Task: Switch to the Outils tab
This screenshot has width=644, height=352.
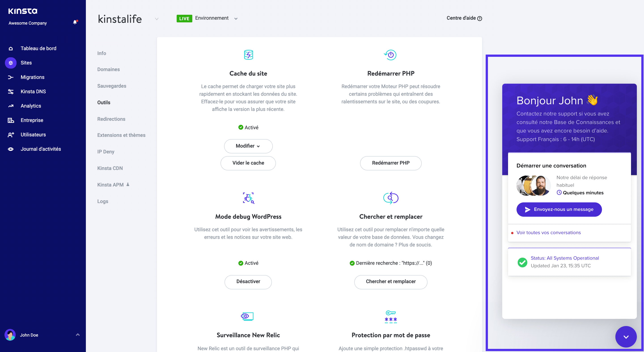Action: click(x=104, y=102)
